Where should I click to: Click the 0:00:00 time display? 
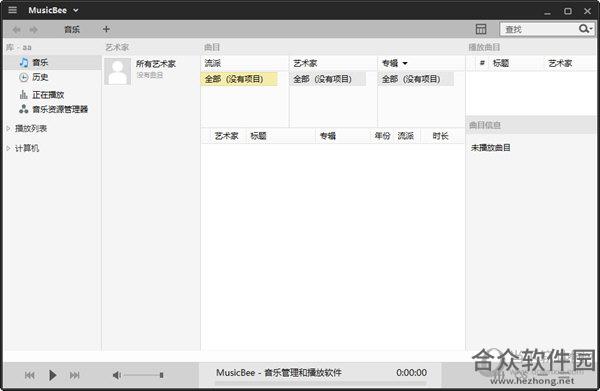click(x=411, y=373)
